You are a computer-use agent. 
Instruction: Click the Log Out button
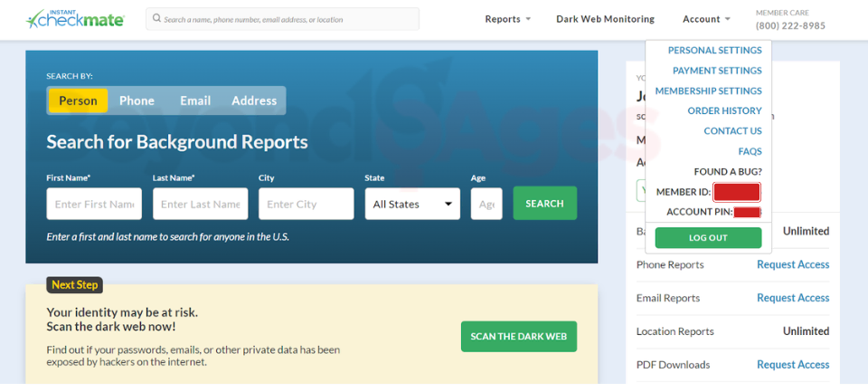point(708,237)
